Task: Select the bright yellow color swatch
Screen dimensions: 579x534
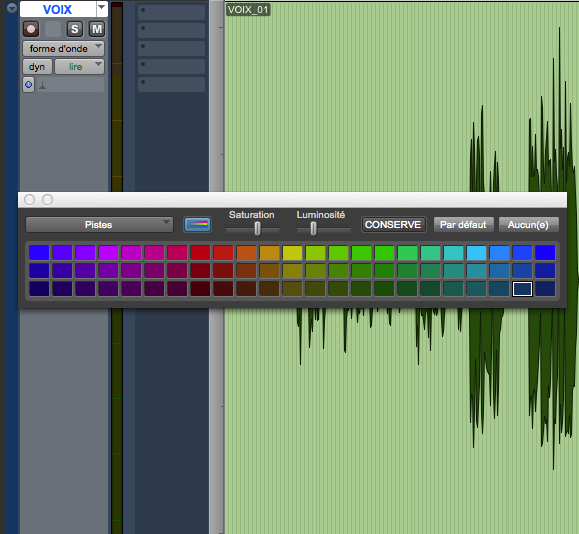Action: click(292, 253)
